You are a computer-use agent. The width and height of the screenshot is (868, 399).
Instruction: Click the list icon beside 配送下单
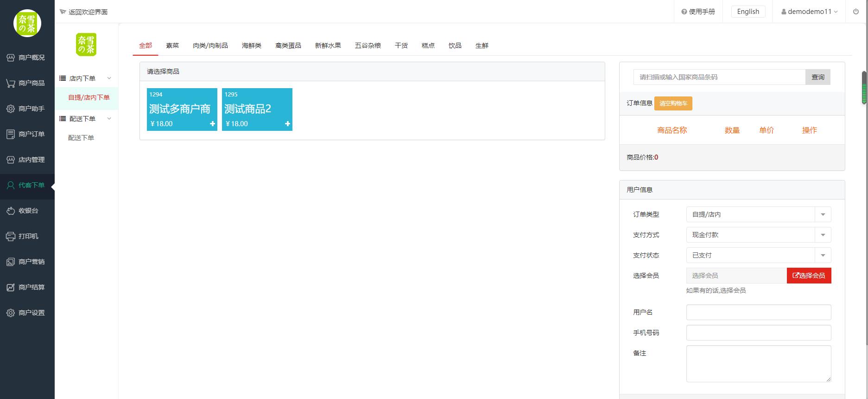pos(63,119)
